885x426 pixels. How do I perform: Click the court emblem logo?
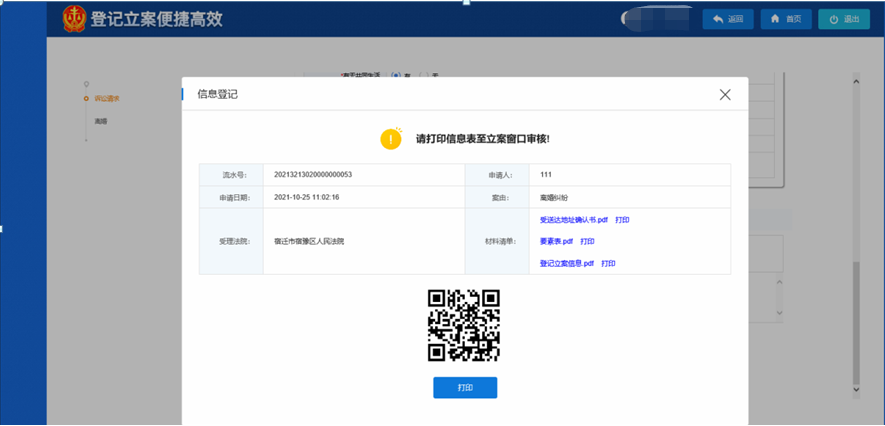(75, 18)
